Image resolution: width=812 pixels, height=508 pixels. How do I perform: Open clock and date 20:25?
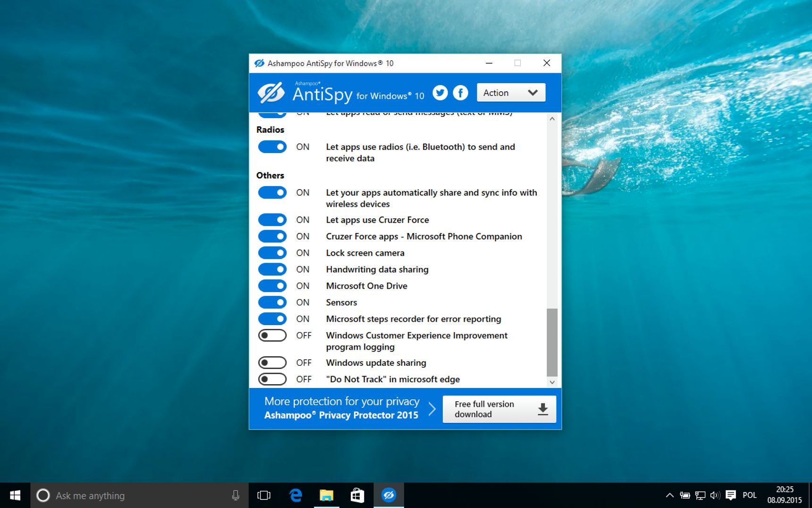[x=785, y=495]
